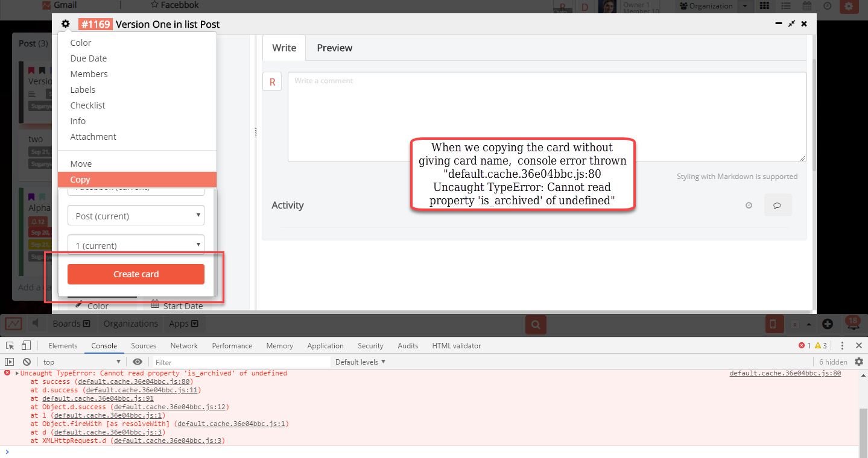868x458 pixels.
Task: Clear the console with the no-entry icon
Action: point(26,362)
